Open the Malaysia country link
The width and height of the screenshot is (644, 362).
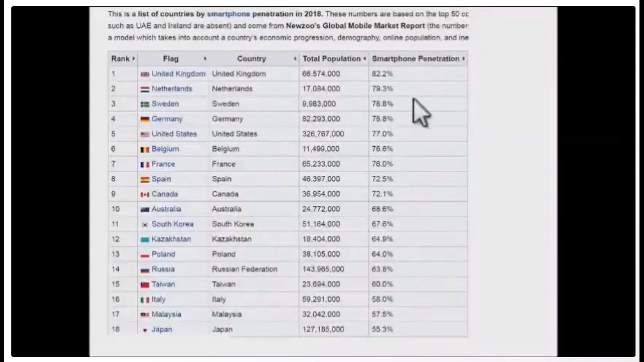point(166,314)
